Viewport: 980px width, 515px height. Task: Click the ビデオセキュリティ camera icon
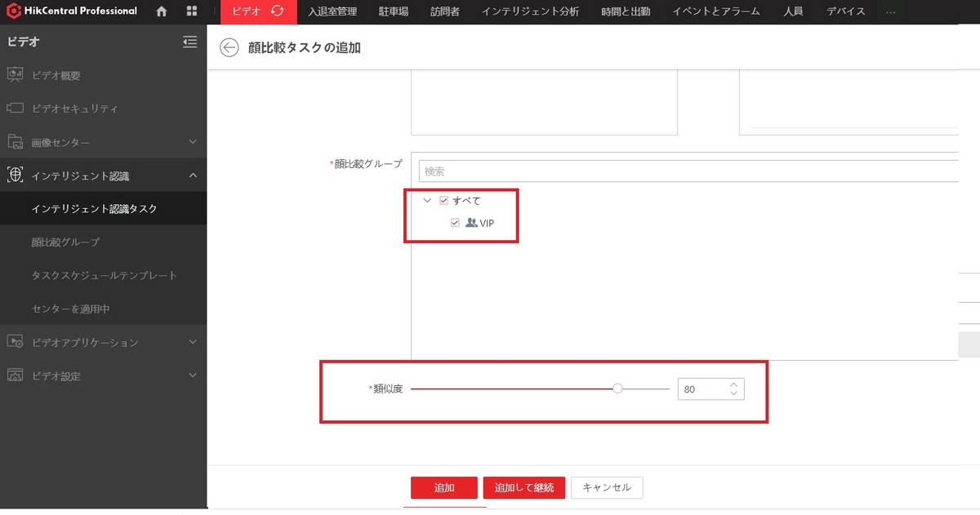pos(15,109)
